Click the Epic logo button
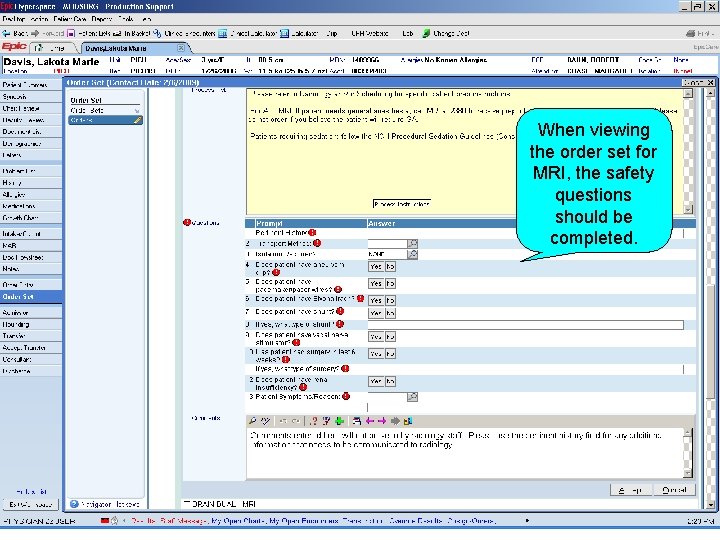Image resolution: width=720 pixels, height=540 pixels. [14, 47]
